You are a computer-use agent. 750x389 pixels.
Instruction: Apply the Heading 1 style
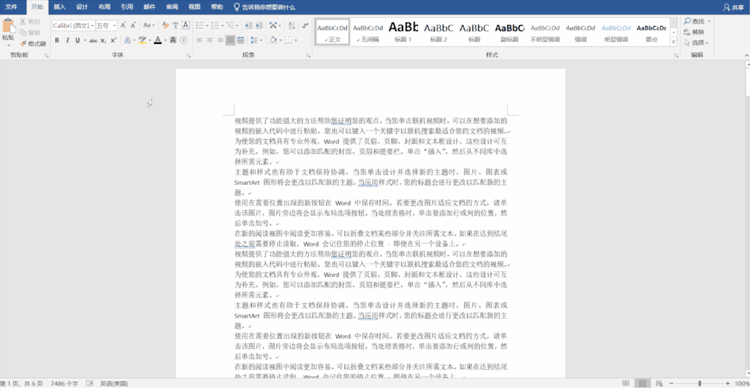click(403, 32)
